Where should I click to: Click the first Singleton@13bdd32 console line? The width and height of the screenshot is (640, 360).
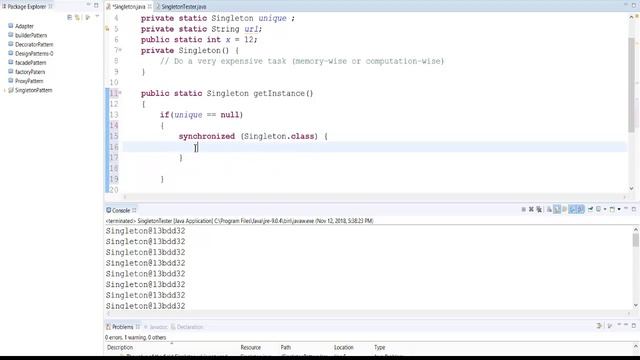[x=145, y=231]
